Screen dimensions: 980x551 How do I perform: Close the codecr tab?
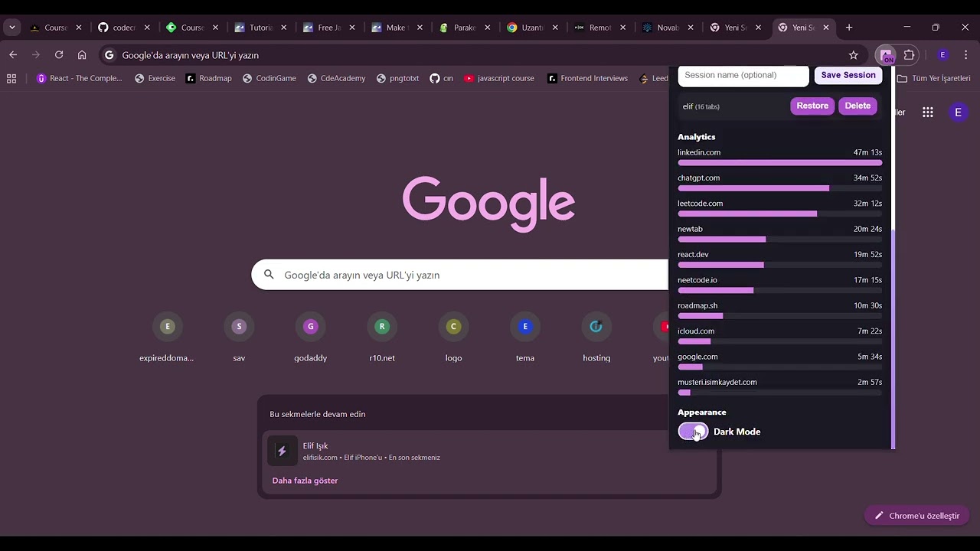pyautogui.click(x=147, y=28)
